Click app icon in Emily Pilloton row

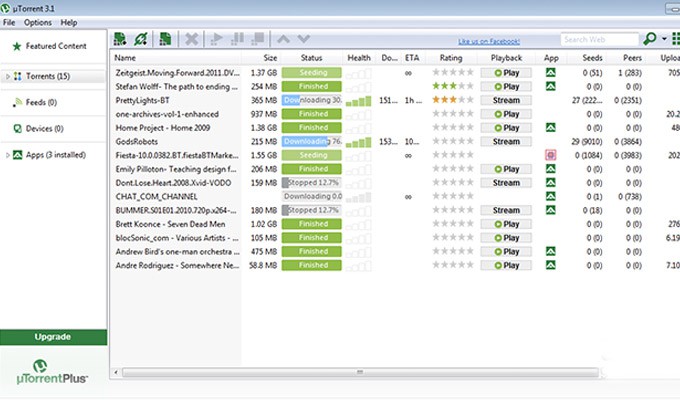551,169
